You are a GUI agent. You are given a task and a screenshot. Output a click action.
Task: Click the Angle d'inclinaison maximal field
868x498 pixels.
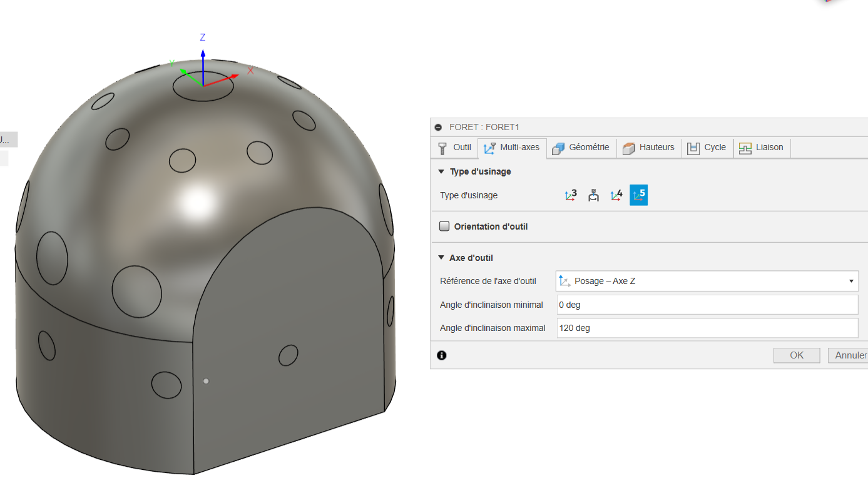pos(707,328)
